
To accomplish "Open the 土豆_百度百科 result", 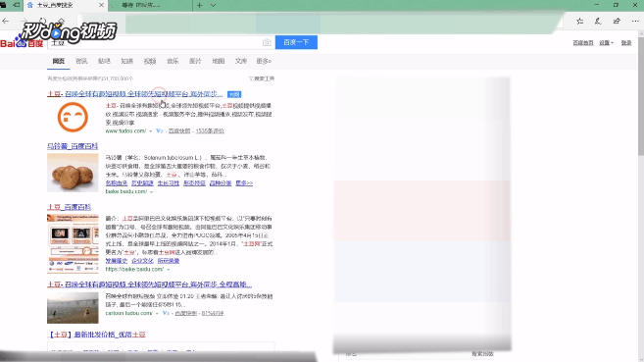I will click(69, 207).
